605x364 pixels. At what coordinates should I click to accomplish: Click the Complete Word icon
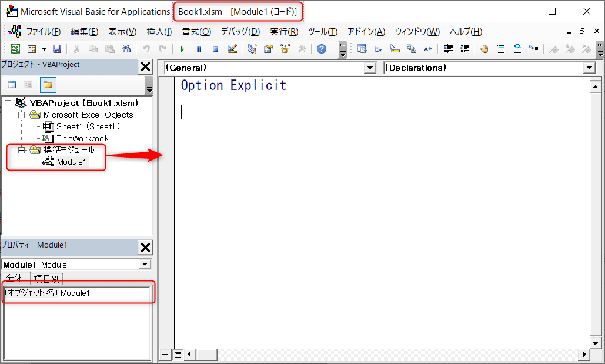click(x=428, y=49)
